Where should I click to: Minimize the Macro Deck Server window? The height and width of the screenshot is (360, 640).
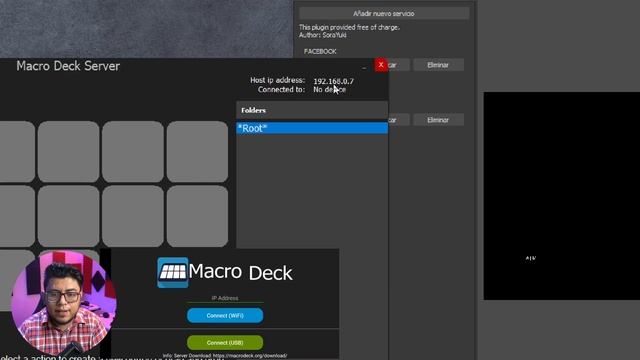click(x=364, y=67)
